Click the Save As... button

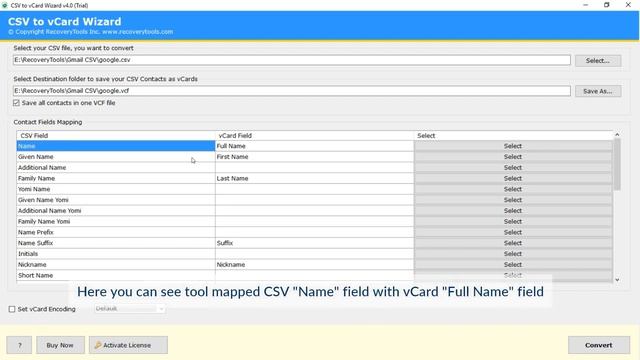coord(598,91)
